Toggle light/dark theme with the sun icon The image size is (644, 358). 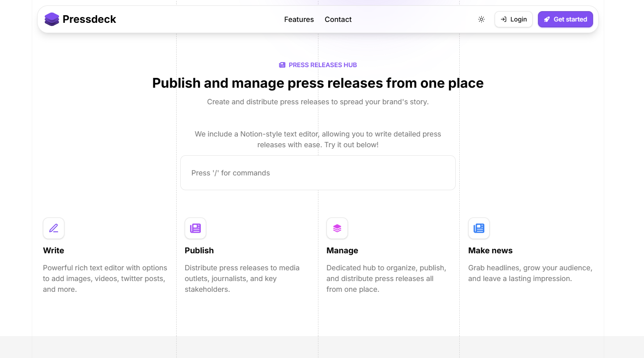tap(481, 19)
